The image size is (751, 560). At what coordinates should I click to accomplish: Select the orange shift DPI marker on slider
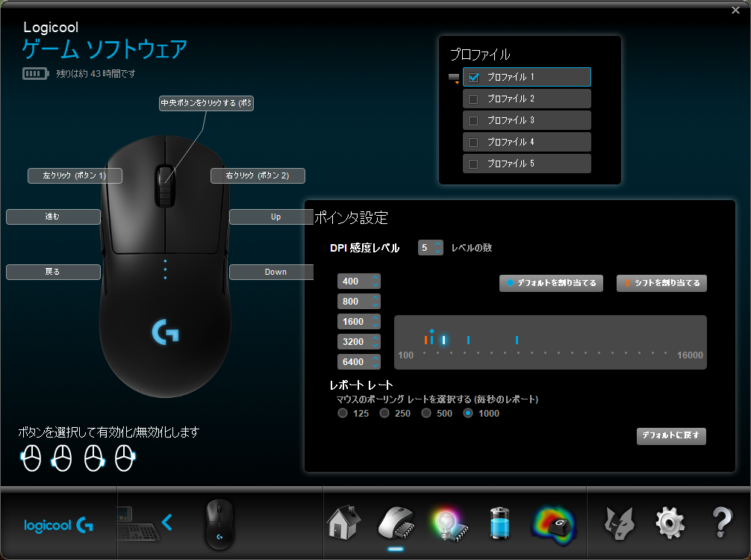point(426,340)
